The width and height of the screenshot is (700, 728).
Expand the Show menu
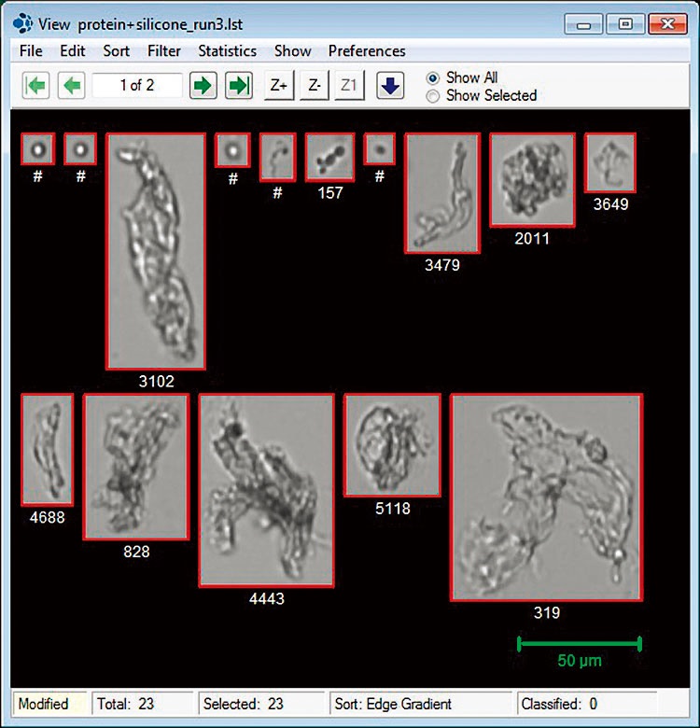point(292,50)
